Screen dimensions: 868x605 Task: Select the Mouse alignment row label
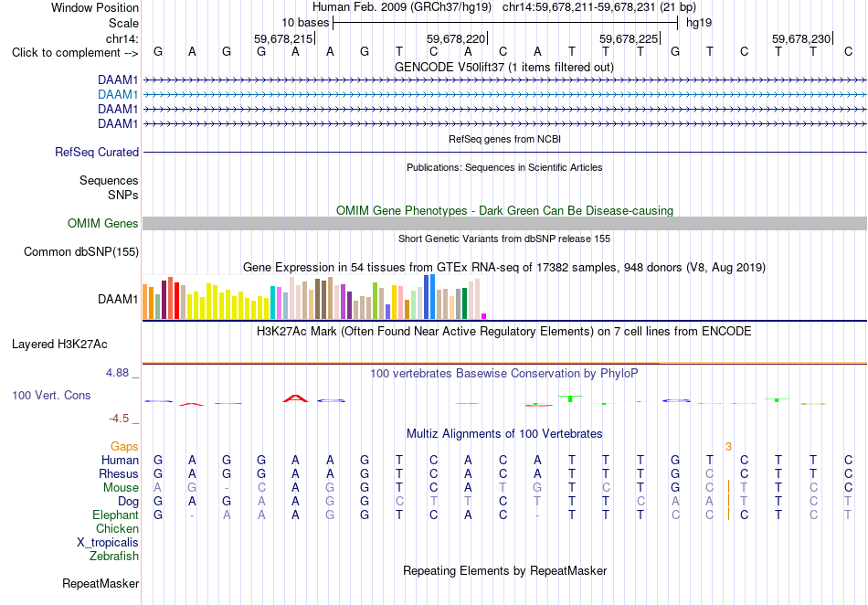tap(121, 488)
